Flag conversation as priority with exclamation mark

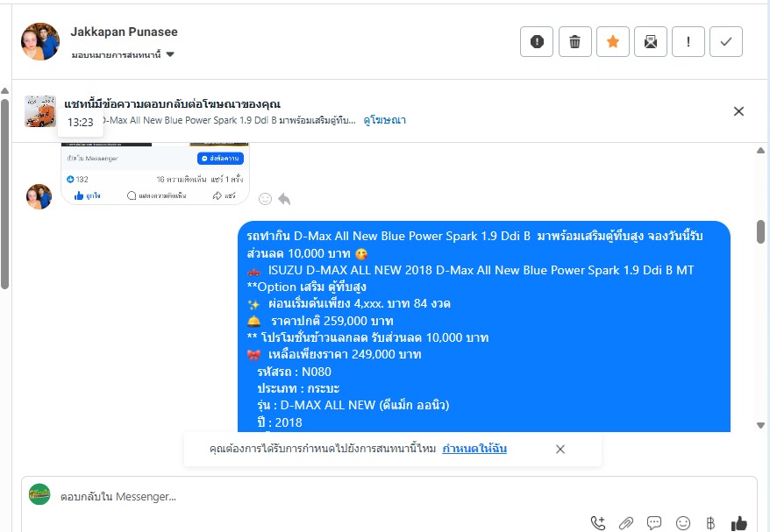688,42
